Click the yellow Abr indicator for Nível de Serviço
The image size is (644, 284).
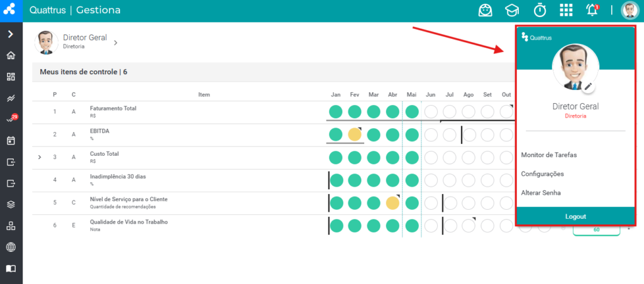[x=392, y=203]
